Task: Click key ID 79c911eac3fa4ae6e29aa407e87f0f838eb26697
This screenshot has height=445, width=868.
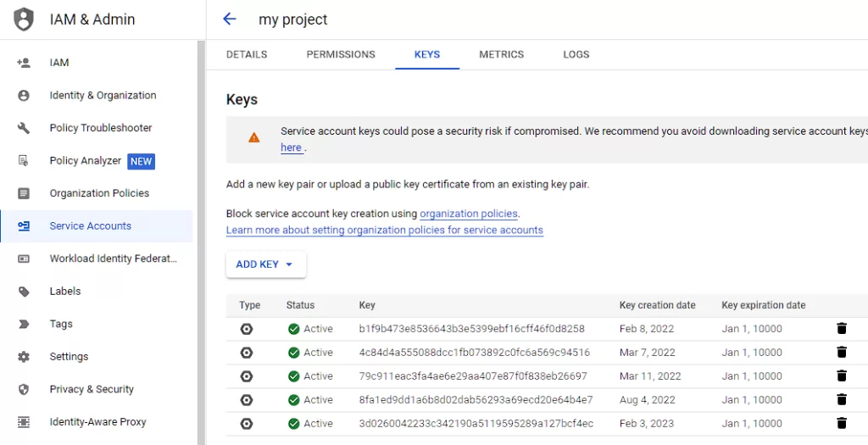Action: pos(473,376)
